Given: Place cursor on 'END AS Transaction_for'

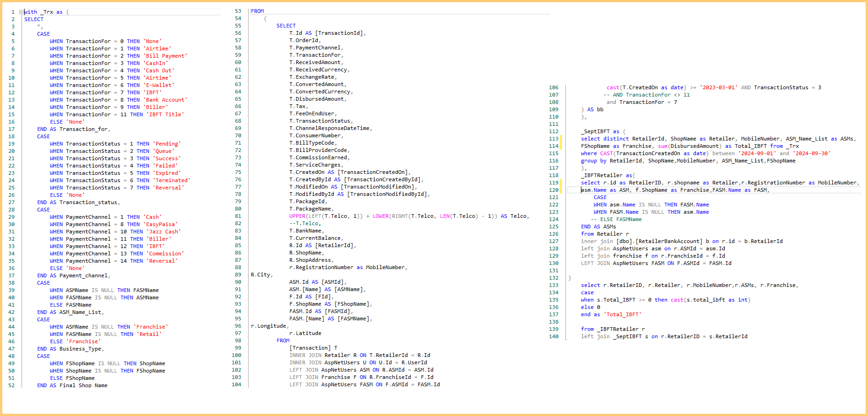Looking at the screenshot, I should [x=73, y=129].
